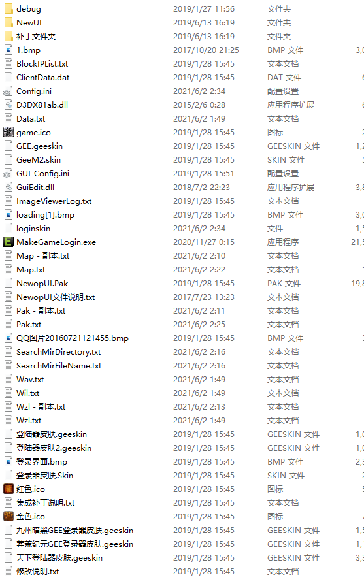Select the debug folder icon
This screenshot has width=364, height=588.
point(8,8)
